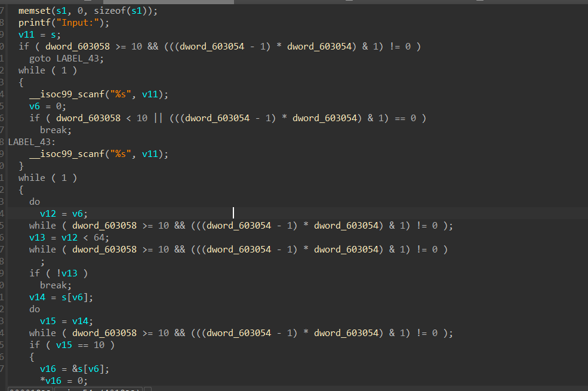Screen dimensions: 588x391
Task: Click the 'if ( v15 == 10 )' condition
Action: [72, 345]
